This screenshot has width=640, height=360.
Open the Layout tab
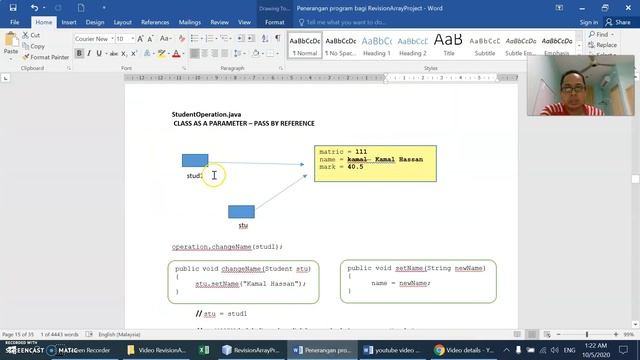click(x=122, y=22)
